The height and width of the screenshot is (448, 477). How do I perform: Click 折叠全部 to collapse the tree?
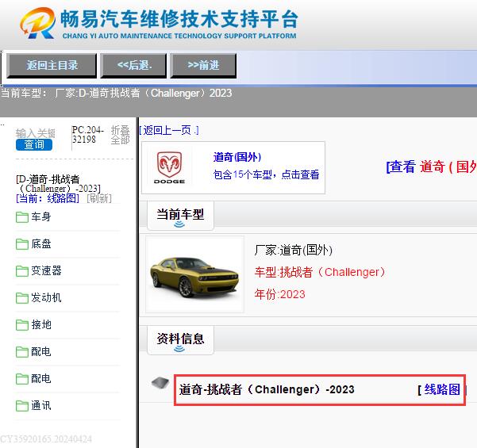(x=120, y=135)
